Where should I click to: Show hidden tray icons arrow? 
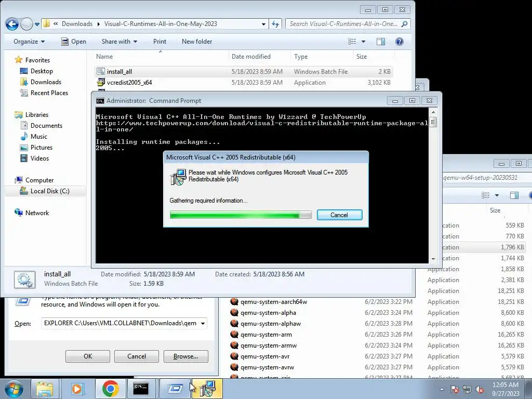[442, 389]
